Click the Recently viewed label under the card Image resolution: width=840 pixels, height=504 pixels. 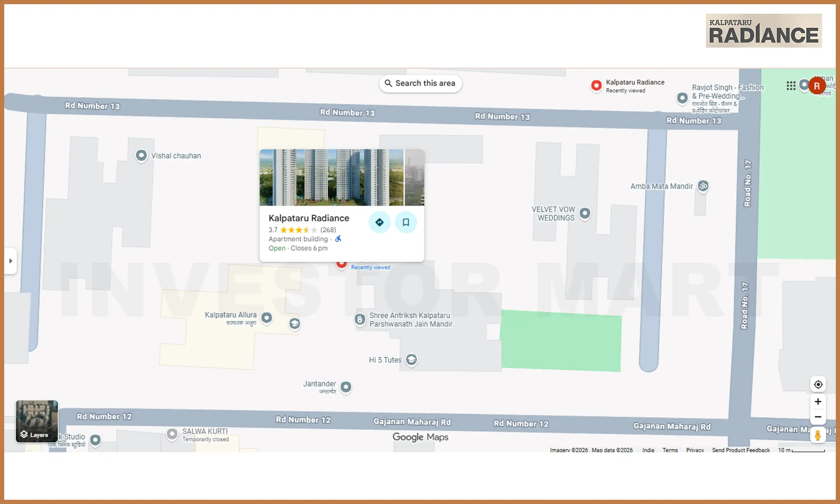[x=370, y=268]
